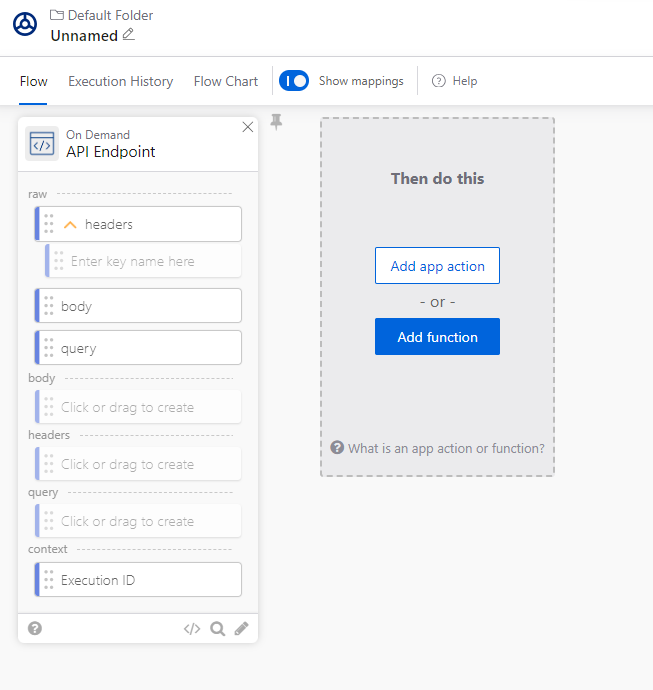Select the Execution ID field

(138, 580)
